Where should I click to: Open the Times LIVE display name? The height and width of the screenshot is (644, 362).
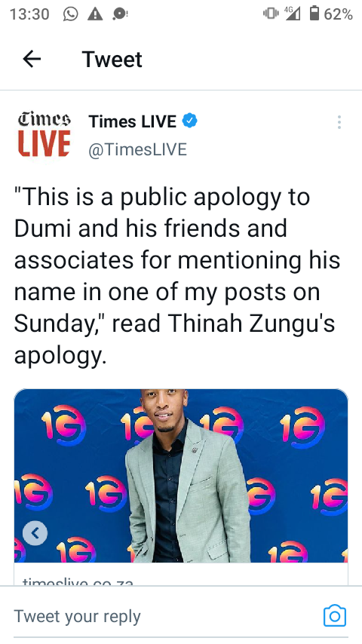tap(132, 121)
